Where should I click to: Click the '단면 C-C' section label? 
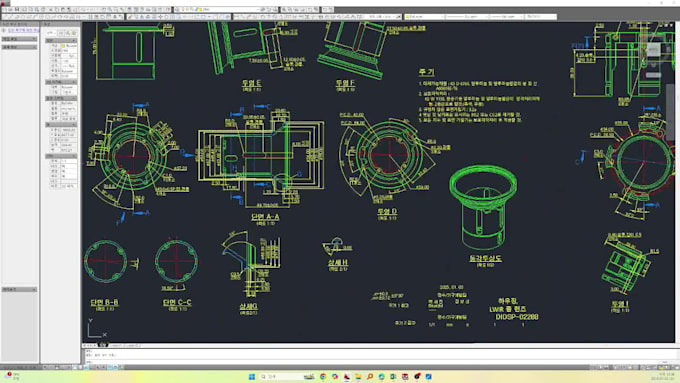click(x=177, y=302)
